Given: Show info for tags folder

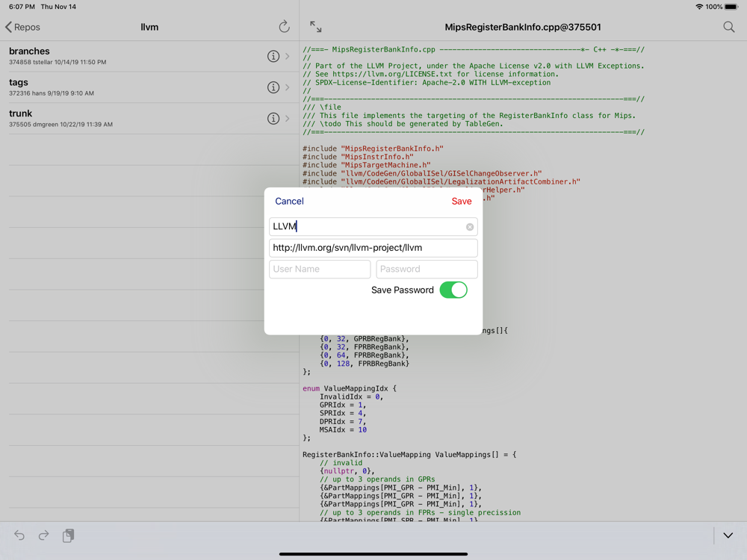Looking at the screenshot, I should pos(273,87).
